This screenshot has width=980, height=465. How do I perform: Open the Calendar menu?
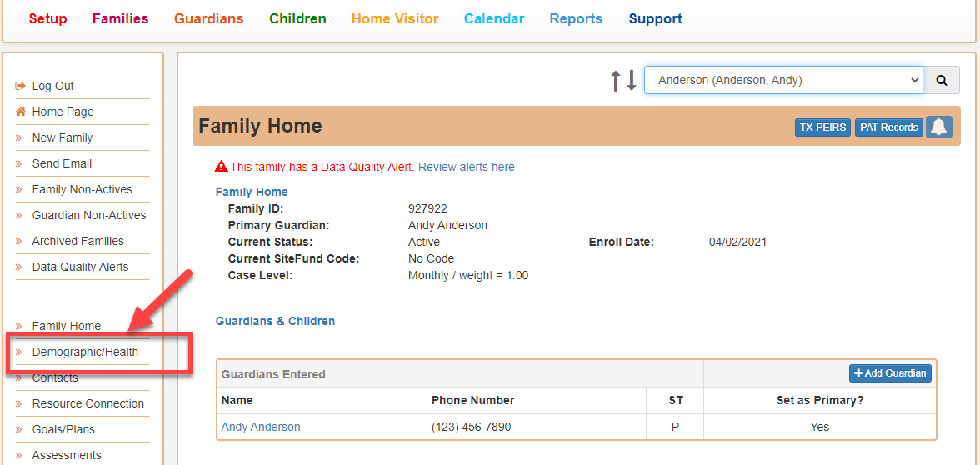coord(493,18)
